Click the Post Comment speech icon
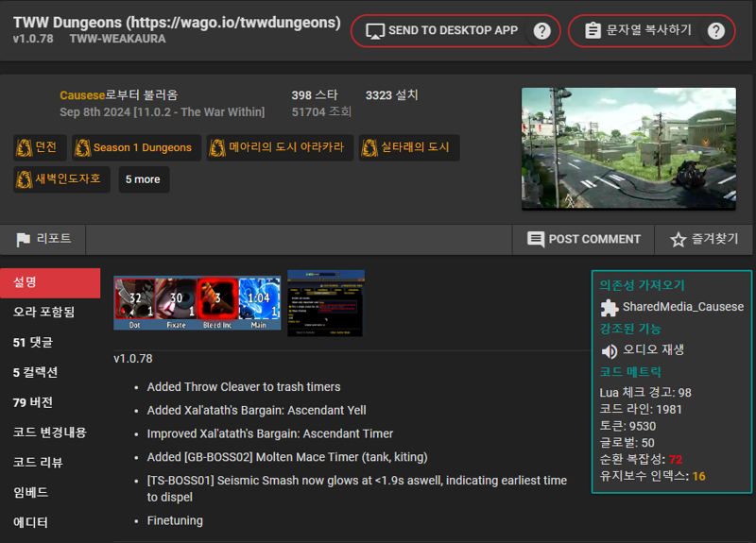 point(536,239)
